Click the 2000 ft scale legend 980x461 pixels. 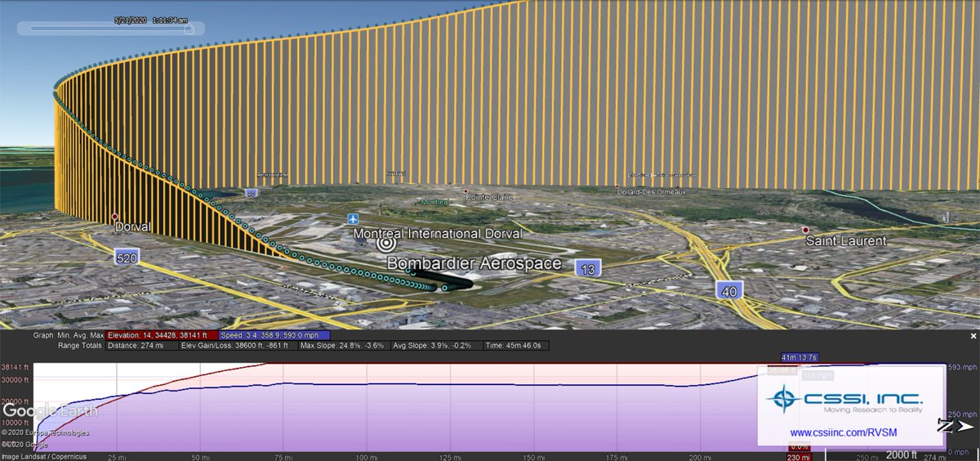tap(903, 454)
